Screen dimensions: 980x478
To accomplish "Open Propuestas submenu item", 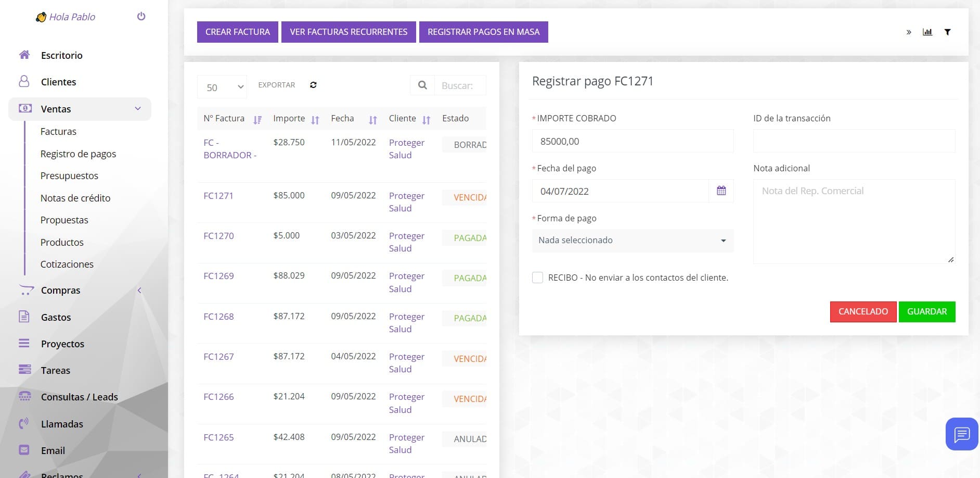I will coord(65,220).
